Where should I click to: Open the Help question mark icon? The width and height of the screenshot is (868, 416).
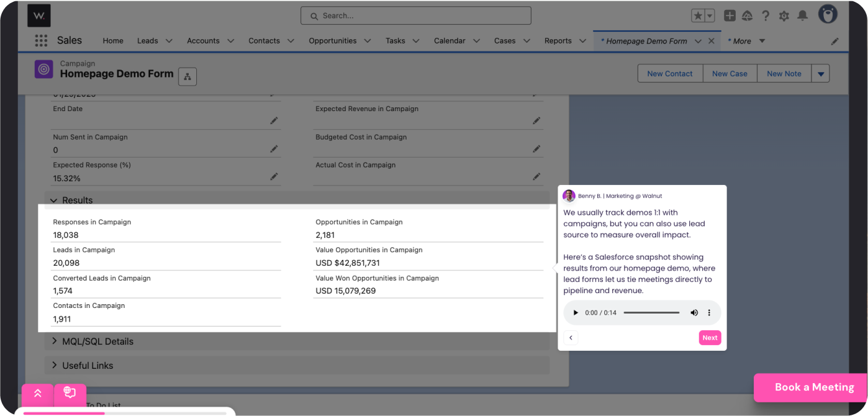(766, 16)
